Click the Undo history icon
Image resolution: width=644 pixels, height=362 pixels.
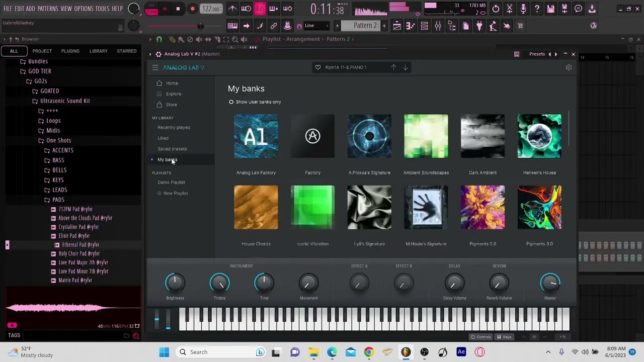(x=496, y=9)
